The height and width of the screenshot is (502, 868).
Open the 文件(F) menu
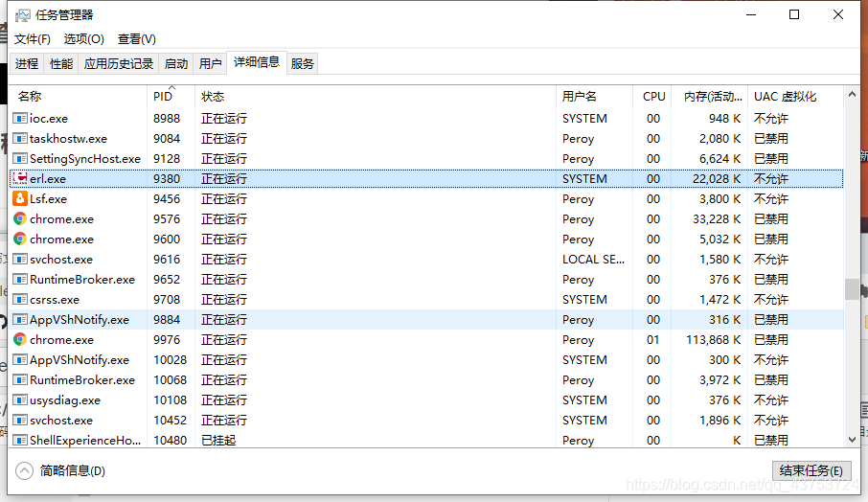[33, 39]
